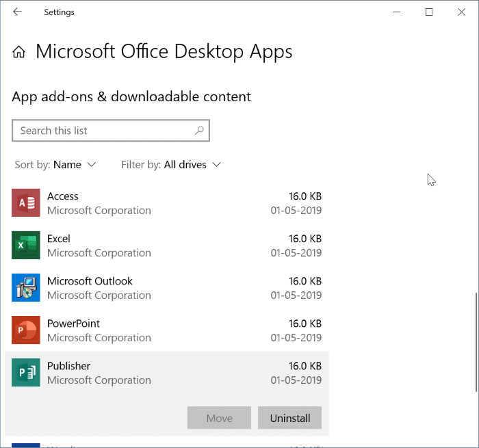The image size is (479, 448).
Task: Focus the Search this list field
Action: pyautogui.click(x=103, y=130)
